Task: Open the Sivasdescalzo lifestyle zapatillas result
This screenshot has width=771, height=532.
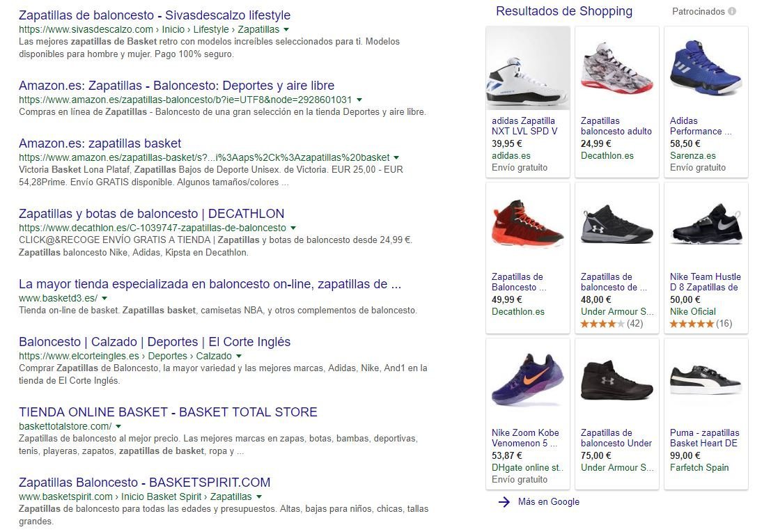Action: click(155, 15)
